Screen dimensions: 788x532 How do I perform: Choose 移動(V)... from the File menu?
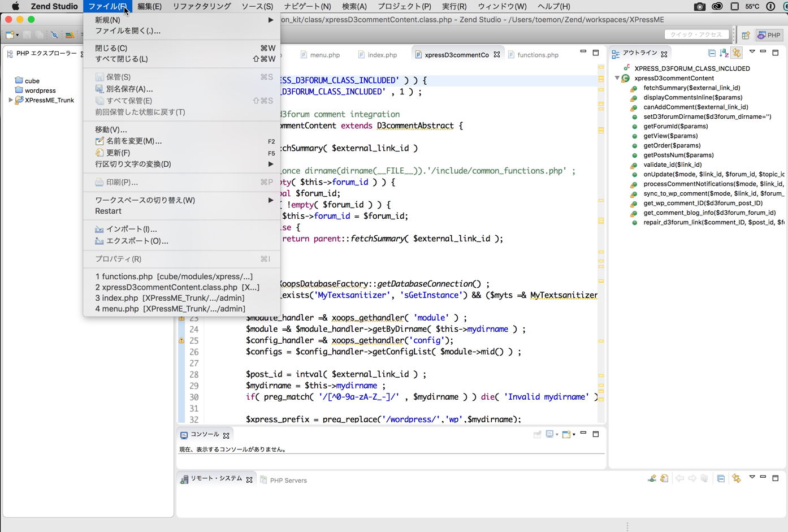182,129
